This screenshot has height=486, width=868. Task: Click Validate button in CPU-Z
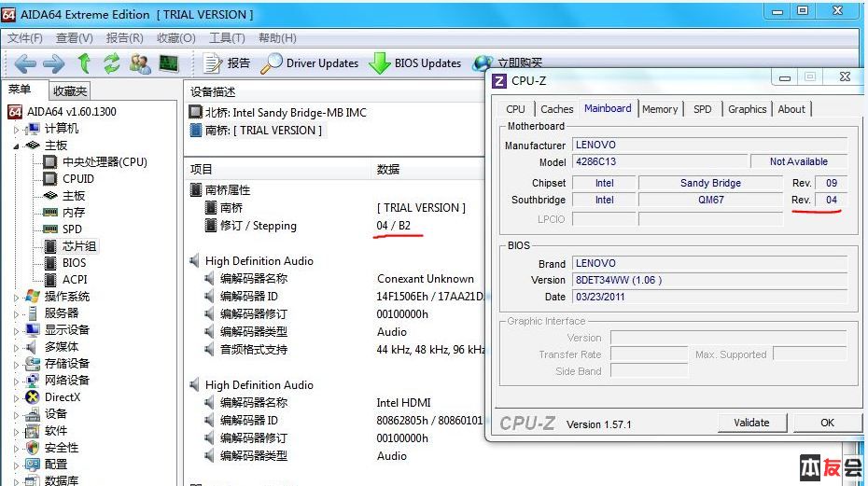(x=751, y=423)
